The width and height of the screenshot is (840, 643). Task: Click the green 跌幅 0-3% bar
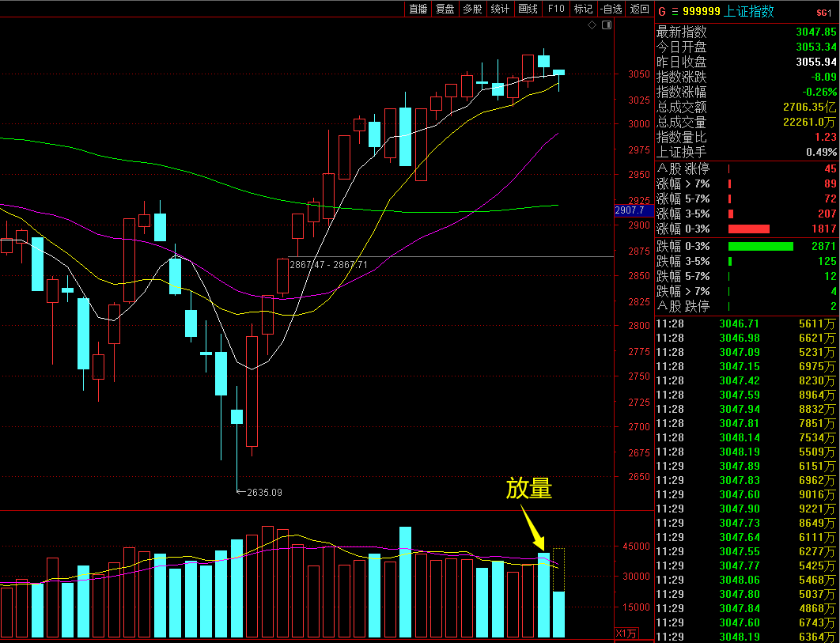(x=760, y=247)
